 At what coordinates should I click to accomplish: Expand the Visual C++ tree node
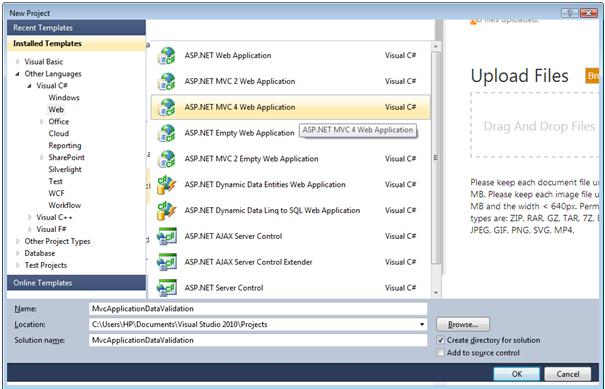click(30, 217)
